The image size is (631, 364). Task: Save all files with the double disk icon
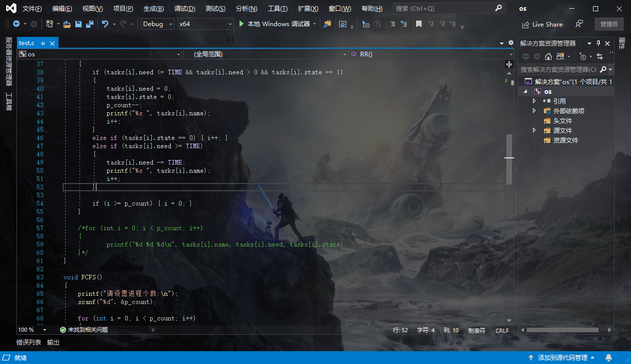[90, 24]
